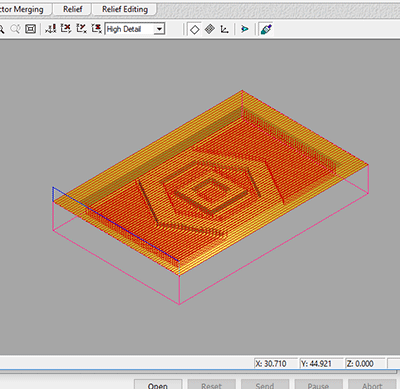Toggle the origin axes display icon
Image resolution: width=400 pixels, height=389 pixels.
point(224,29)
